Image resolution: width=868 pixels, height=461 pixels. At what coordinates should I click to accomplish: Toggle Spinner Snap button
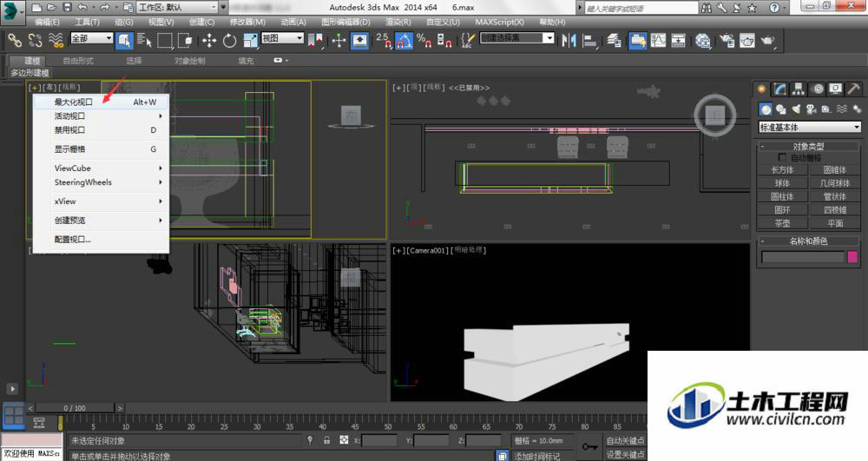pyautogui.click(x=444, y=40)
